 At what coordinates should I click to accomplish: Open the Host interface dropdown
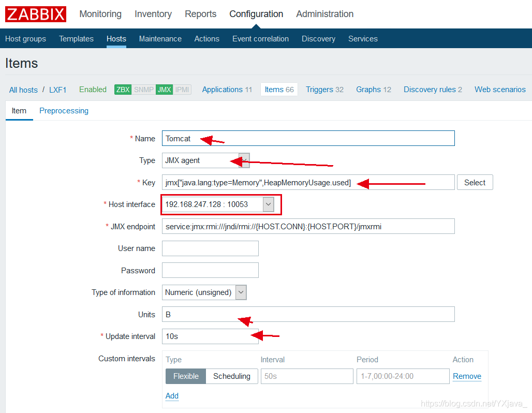pyautogui.click(x=218, y=204)
